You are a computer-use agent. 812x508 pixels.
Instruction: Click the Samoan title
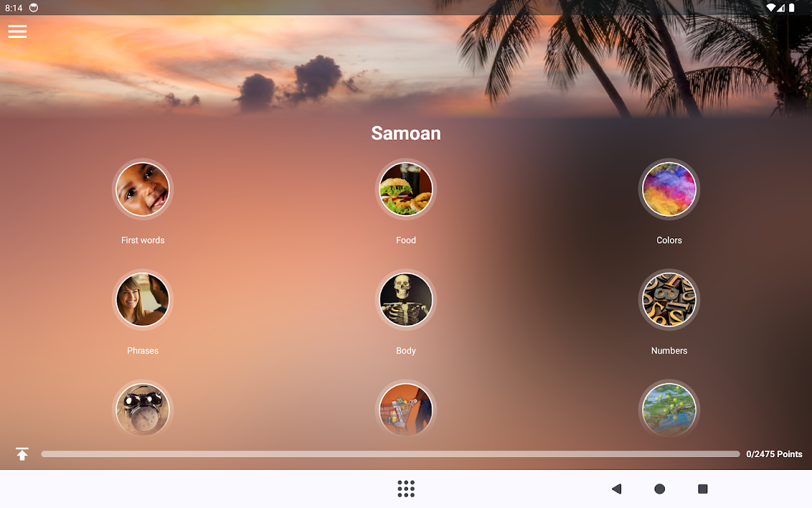click(x=406, y=133)
